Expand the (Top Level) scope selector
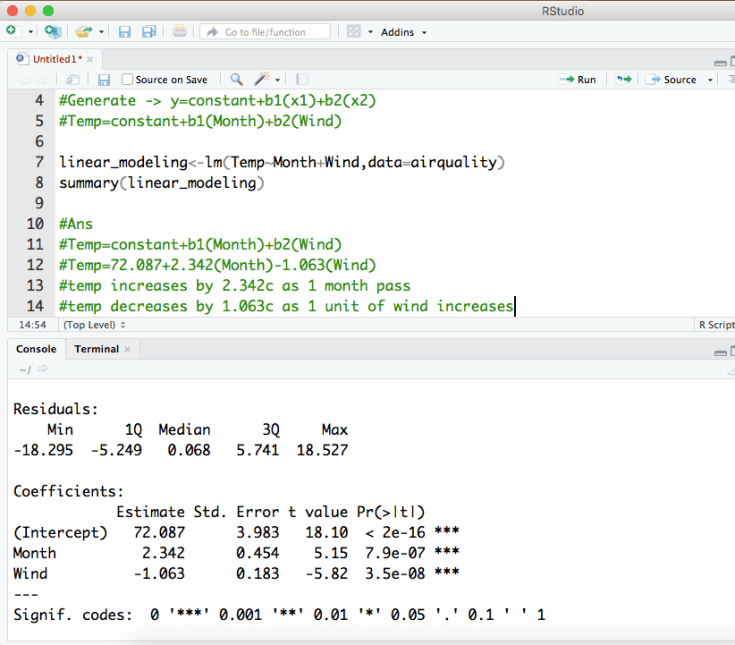 [x=91, y=325]
